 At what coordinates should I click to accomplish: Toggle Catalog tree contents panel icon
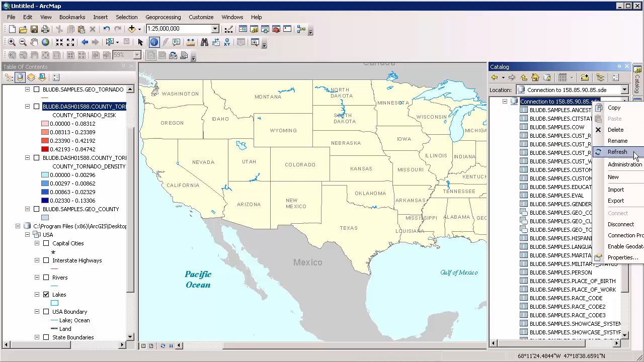600,77
